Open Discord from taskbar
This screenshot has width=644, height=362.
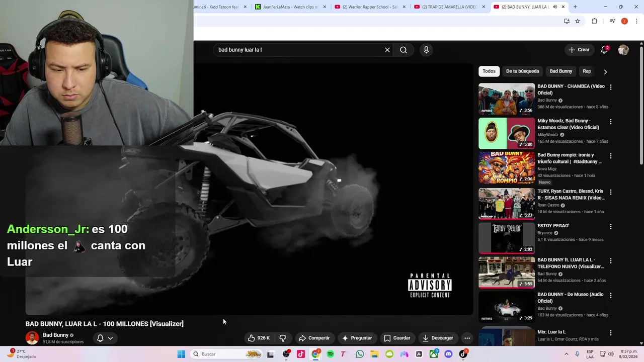[x=448, y=354]
